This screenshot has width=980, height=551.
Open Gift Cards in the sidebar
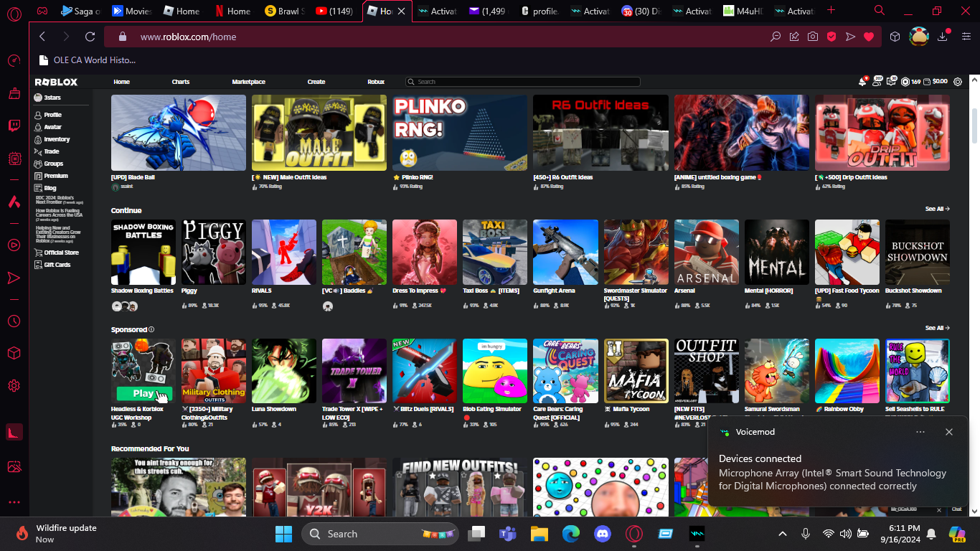[x=52, y=265]
